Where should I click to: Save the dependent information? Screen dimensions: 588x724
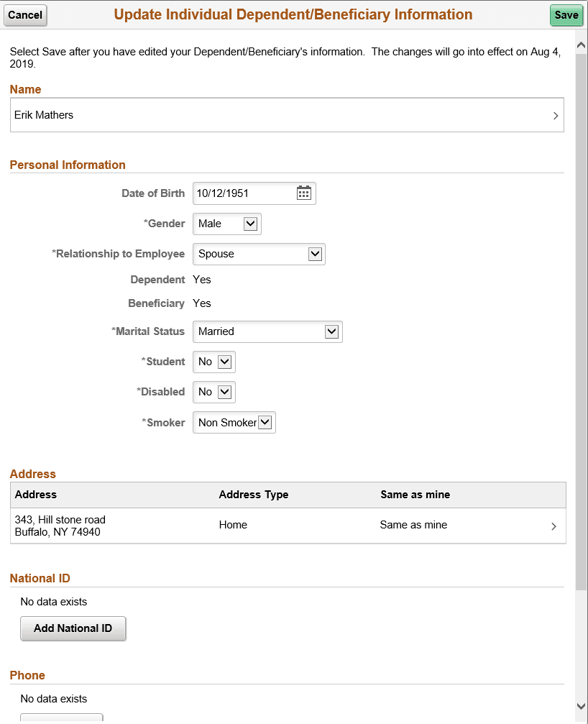[566, 14]
